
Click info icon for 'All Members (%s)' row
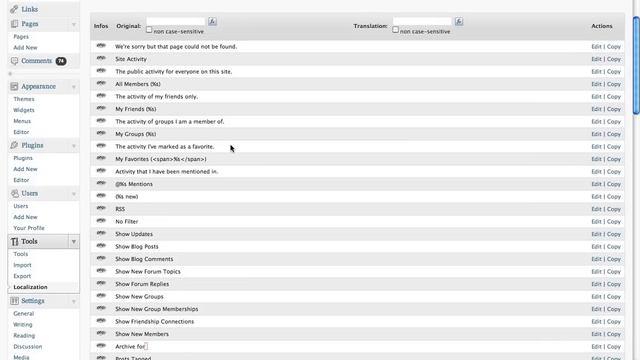pyautogui.click(x=101, y=83)
